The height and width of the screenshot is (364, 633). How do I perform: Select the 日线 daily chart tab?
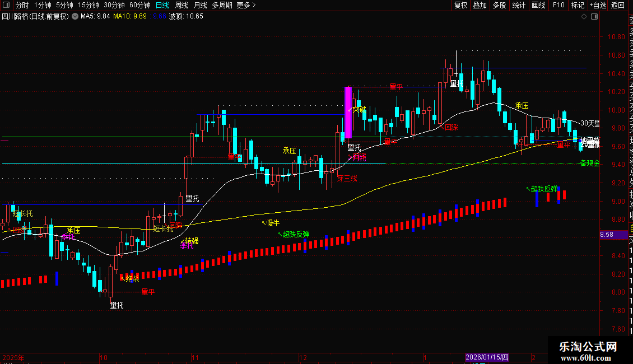pos(162,5)
